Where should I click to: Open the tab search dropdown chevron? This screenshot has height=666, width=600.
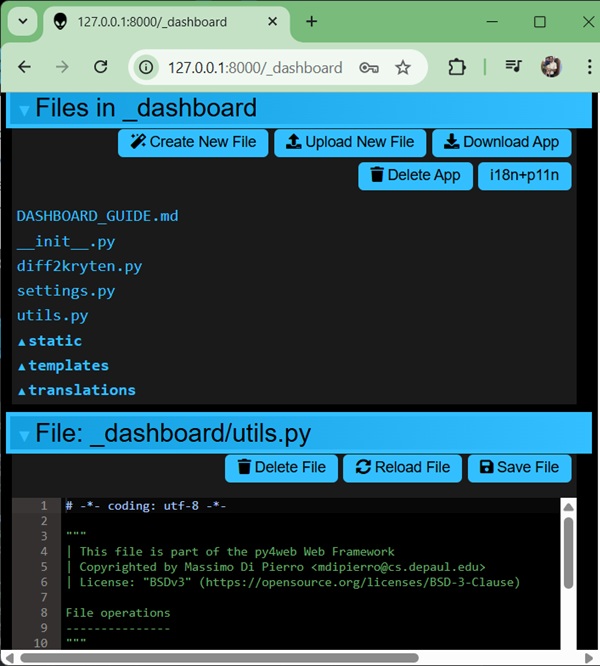pyautogui.click(x=23, y=21)
